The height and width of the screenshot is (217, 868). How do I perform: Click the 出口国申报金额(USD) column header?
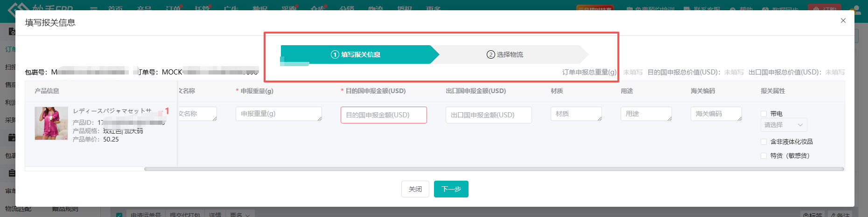(x=476, y=91)
